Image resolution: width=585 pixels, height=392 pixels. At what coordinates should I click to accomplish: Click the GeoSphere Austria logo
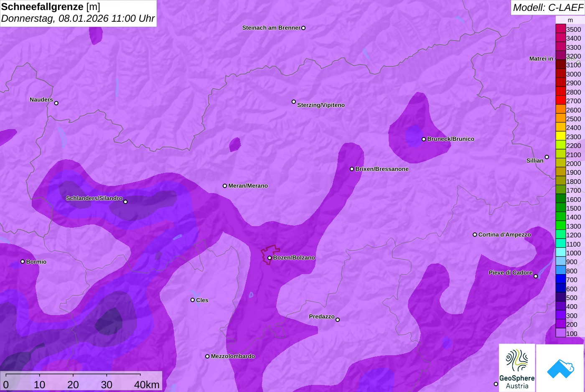click(517, 368)
